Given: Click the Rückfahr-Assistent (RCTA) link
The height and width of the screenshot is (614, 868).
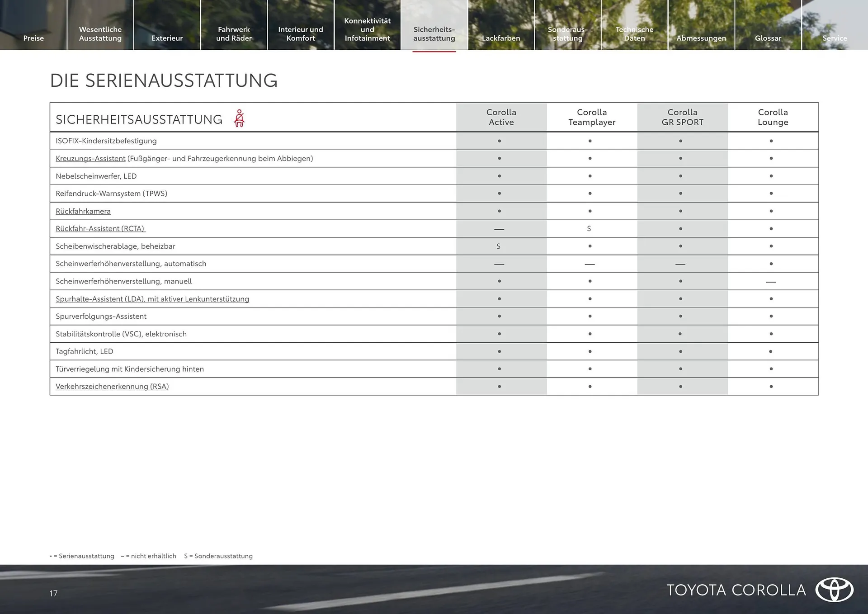Looking at the screenshot, I should (x=100, y=228).
